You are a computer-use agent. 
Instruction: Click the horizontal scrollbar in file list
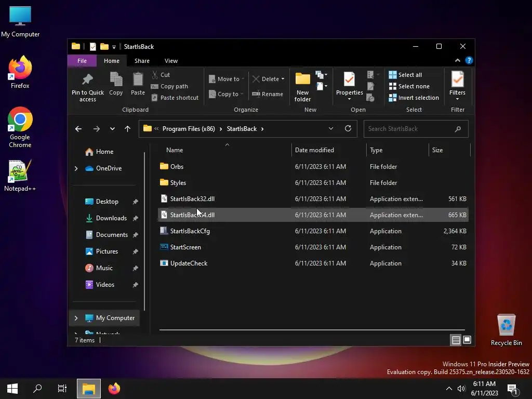pos(312,330)
